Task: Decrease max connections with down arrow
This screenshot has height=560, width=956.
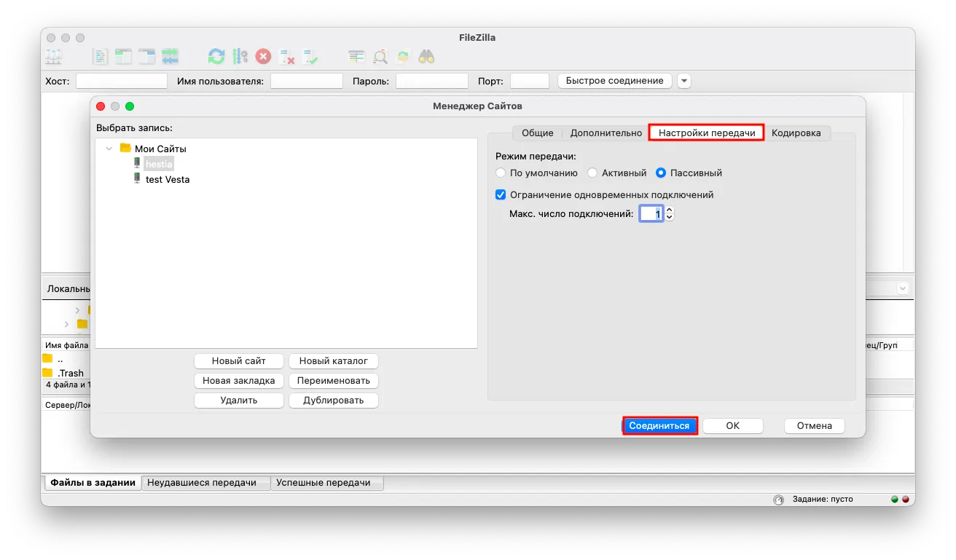Action: pos(670,218)
